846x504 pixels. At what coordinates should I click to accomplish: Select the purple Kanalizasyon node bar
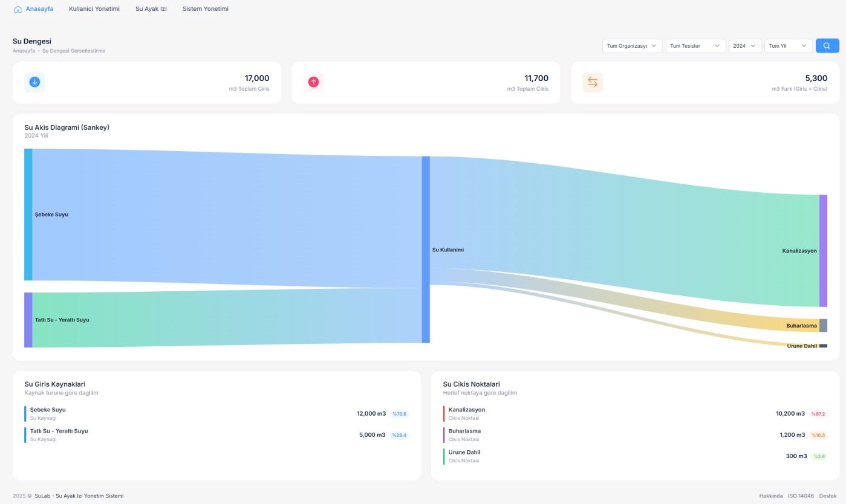pos(823,251)
